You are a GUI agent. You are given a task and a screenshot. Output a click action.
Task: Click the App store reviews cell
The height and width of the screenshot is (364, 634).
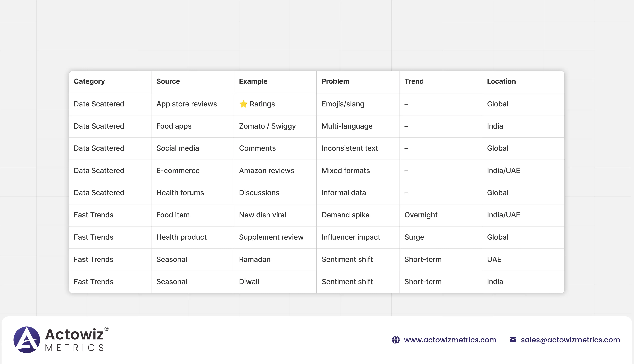186,104
